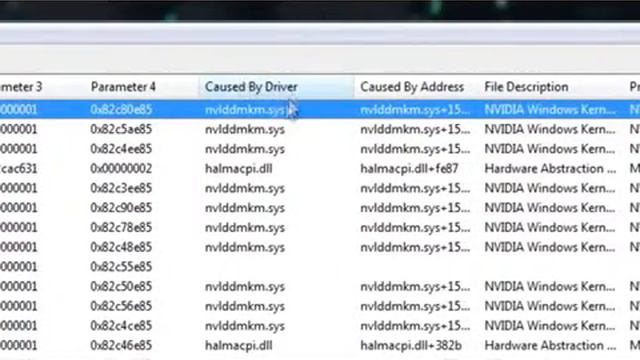This screenshot has width=640, height=360.
Task: Click nvlddmkm.sys+15 address in 0x82c4ee85 row
Action: (415, 149)
